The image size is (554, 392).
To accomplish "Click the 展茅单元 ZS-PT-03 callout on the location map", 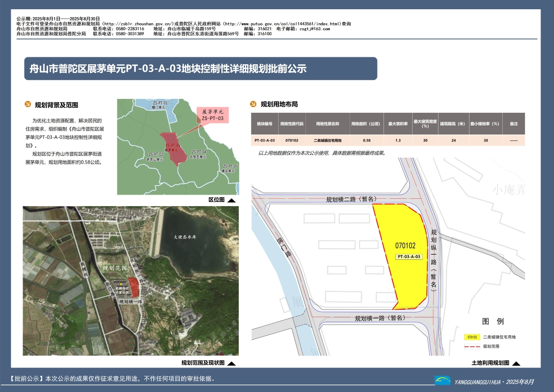I will [x=213, y=115].
